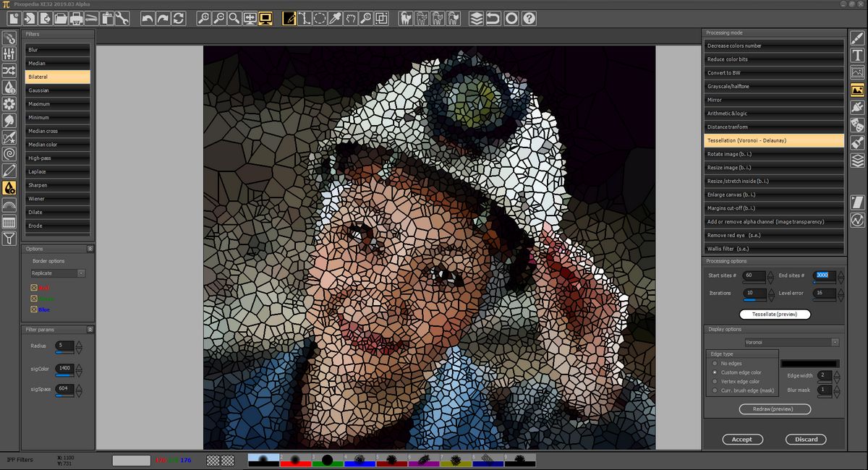Click the Tessellate (preview) button
Viewport: 868px width, 470px height.
[x=775, y=315]
